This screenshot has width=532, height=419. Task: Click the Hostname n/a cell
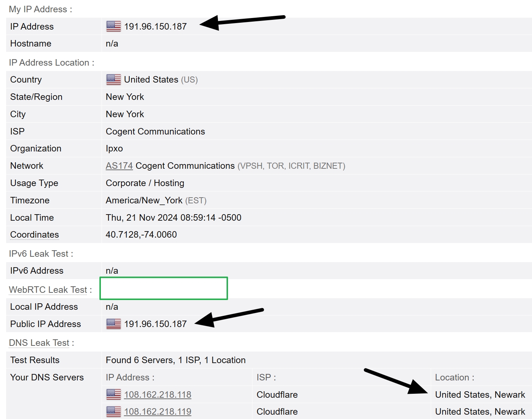(111, 43)
